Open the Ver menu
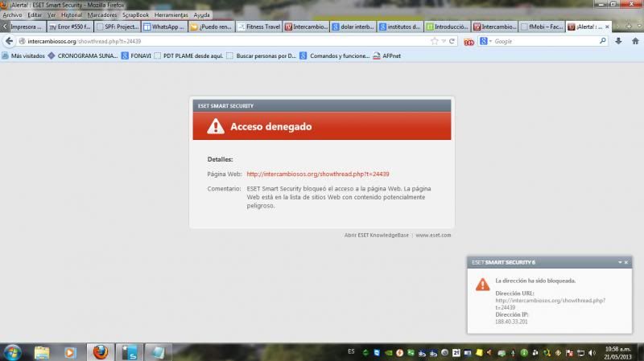This screenshot has height=361, width=644. [52, 14]
